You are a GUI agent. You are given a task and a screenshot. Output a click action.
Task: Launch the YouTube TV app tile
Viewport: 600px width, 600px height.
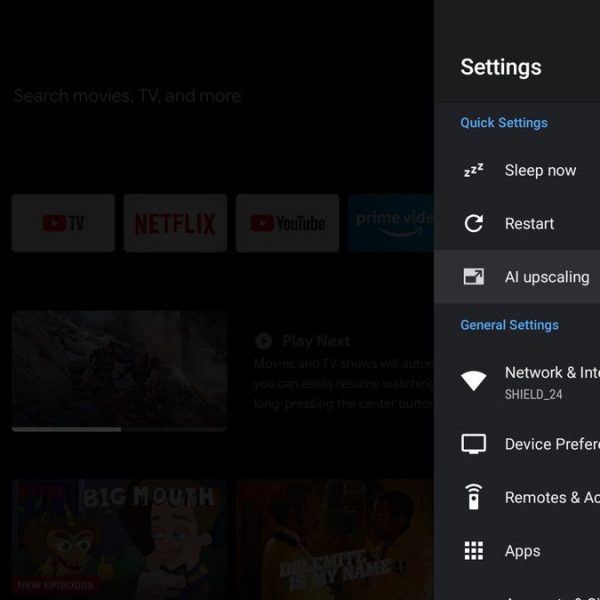click(x=63, y=223)
